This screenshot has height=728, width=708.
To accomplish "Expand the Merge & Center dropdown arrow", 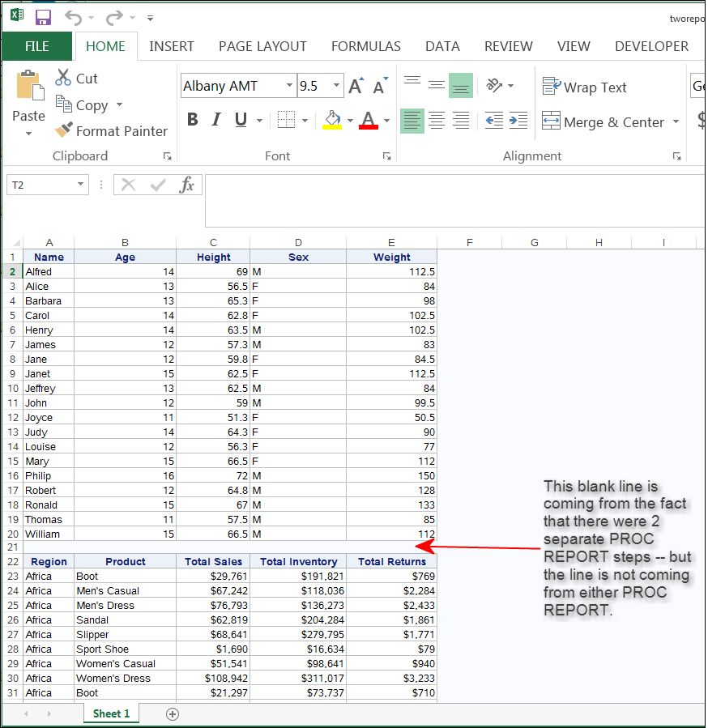I will [x=674, y=121].
